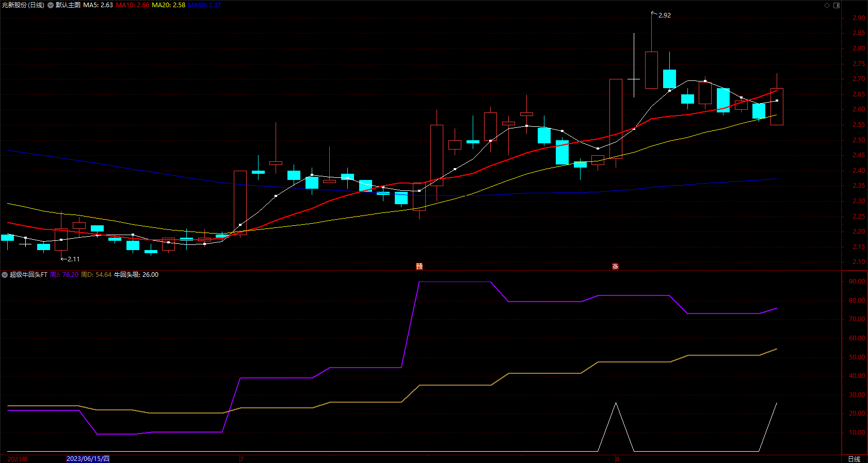This screenshot has width=868, height=463.
Task: Toggle the side panel layout icon
Action: [837, 5]
